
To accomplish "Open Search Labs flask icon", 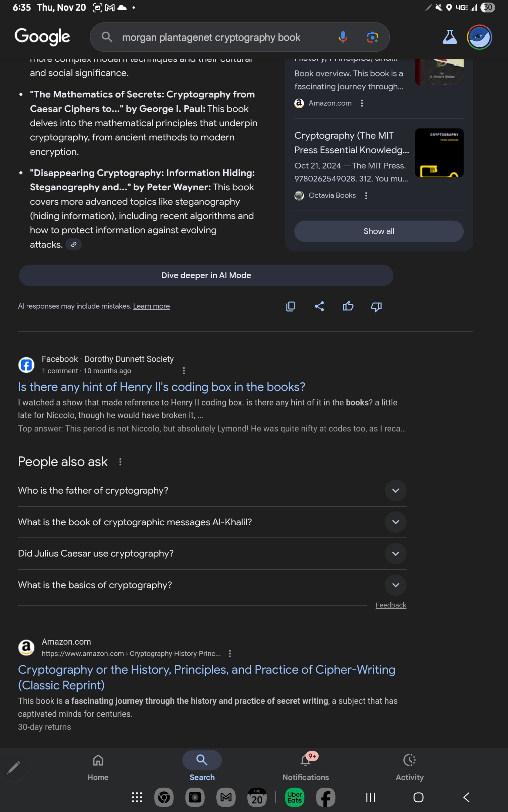I will coord(450,37).
